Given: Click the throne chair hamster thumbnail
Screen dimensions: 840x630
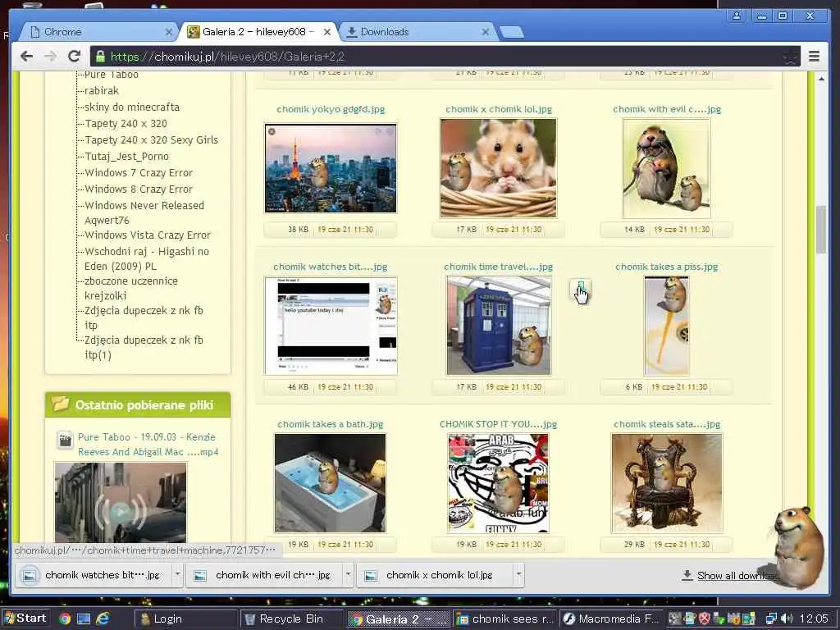Looking at the screenshot, I should click(667, 483).
